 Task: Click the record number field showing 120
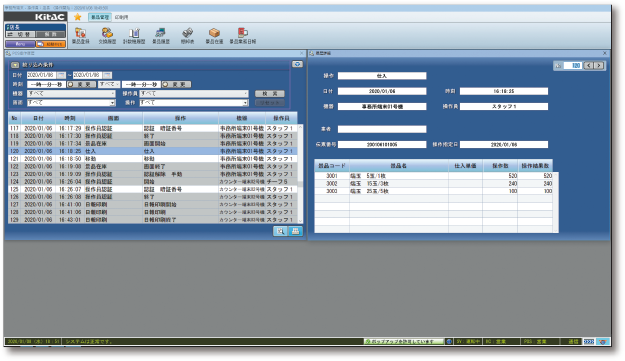click(x=573, y=65)
